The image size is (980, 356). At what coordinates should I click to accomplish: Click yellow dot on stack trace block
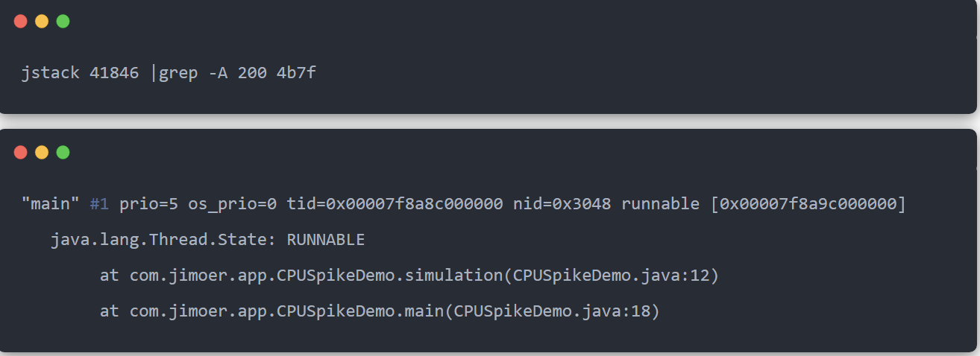tap(42, 152)
